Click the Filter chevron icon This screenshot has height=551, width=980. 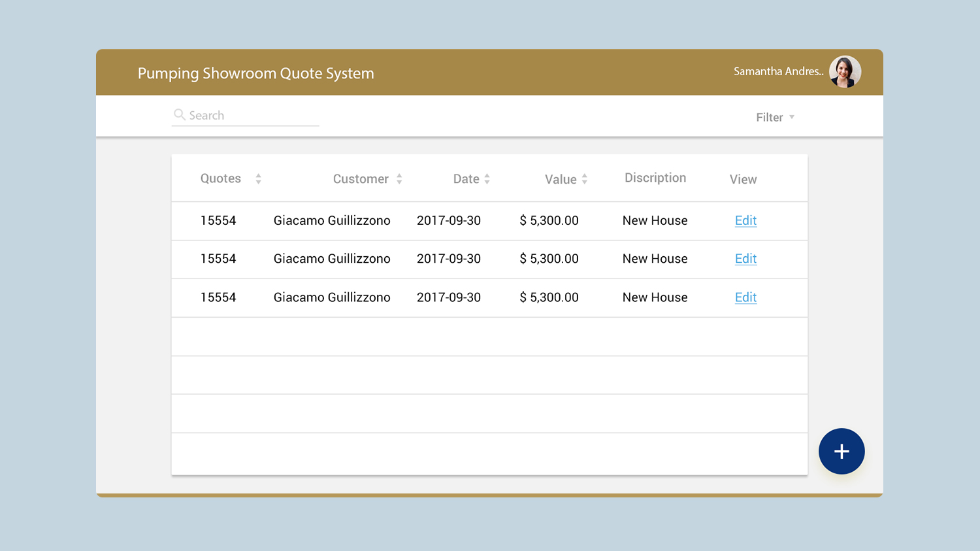792,117
